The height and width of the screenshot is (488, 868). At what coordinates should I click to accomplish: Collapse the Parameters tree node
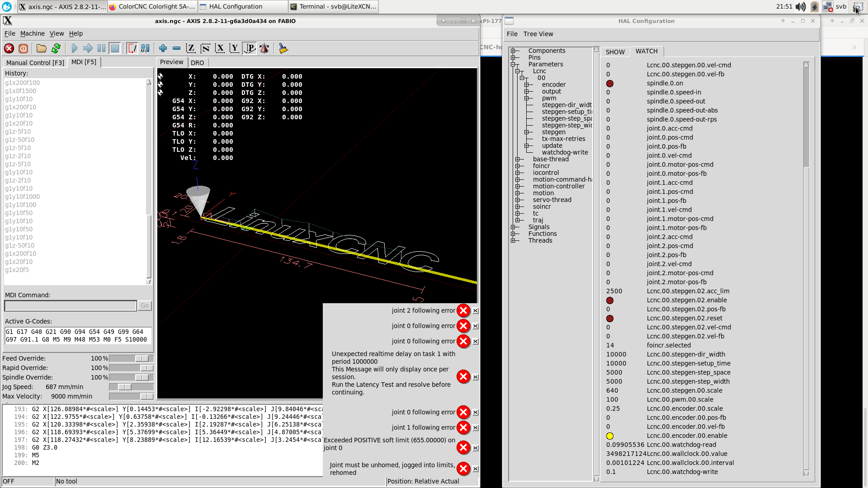513,64
